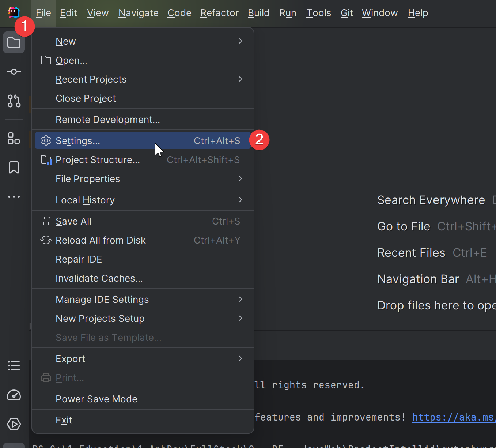Open the TODO list tool window icon

tap(14, 366)
